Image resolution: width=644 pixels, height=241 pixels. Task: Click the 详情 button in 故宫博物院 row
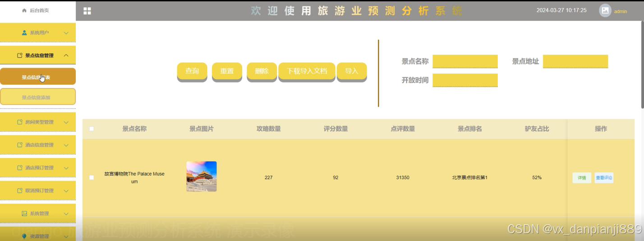tap(582, 178)
